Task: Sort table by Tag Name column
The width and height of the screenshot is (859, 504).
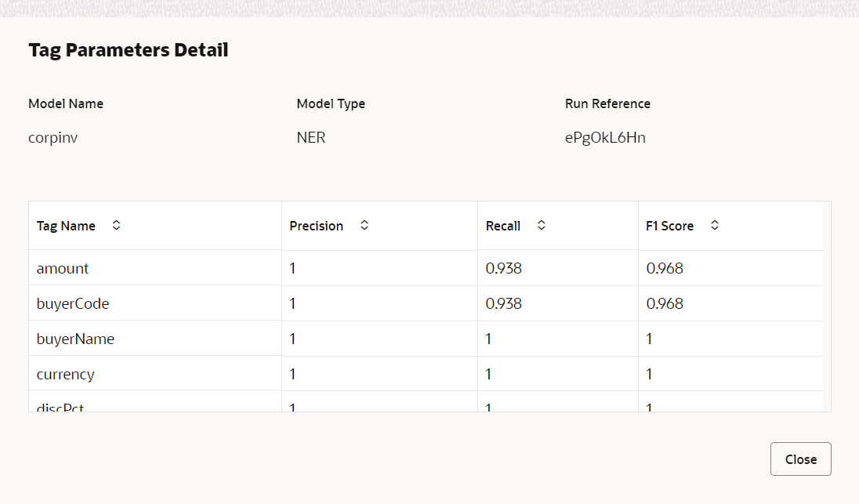Action: pyautogui.click(x=116, y=225)
